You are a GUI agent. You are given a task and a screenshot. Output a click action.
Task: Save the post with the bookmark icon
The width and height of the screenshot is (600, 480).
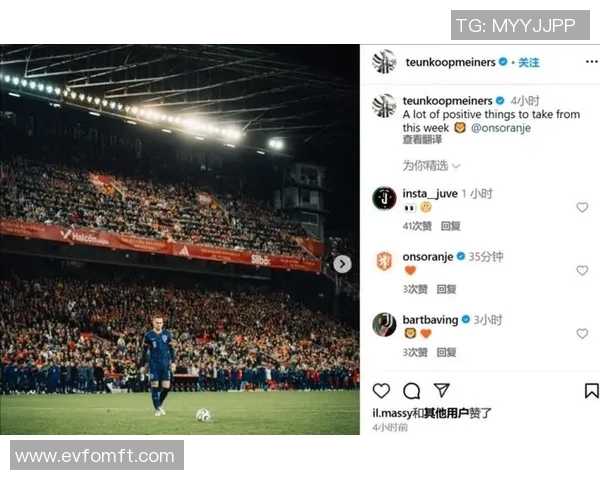pos(592,391)
